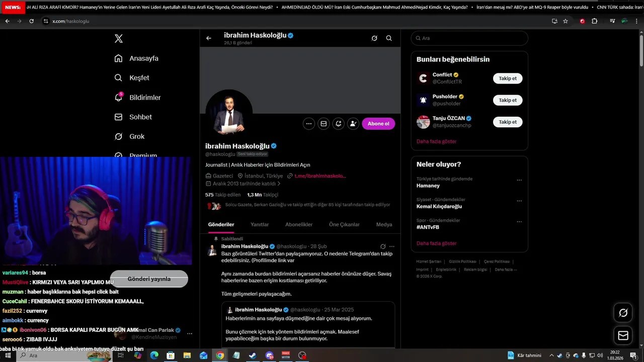This screenshot has height=362, width=644.
Task: Switch to the Öne Çıkanlar tab
Action: coord(344,225)
